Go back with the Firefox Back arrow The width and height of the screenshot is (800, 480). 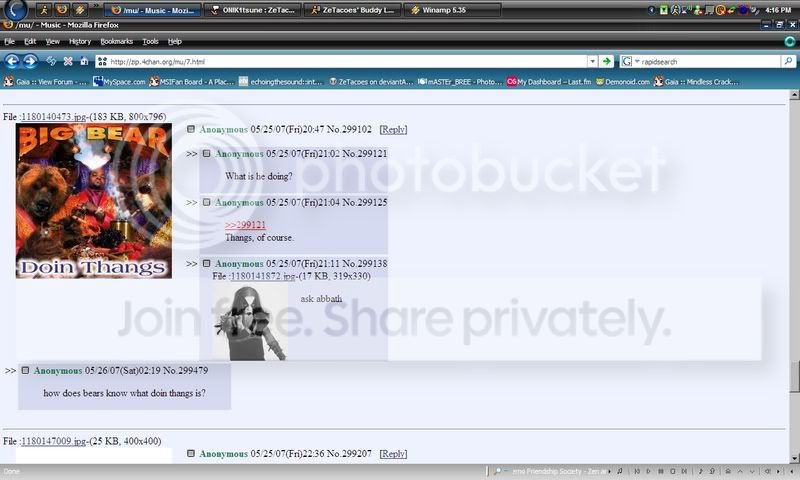(12, 61)
